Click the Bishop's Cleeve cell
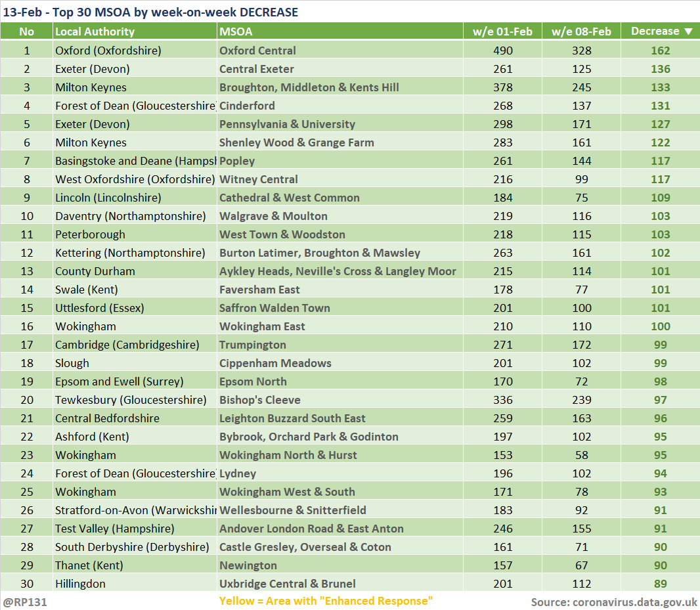700x610 pixels. 339,400
